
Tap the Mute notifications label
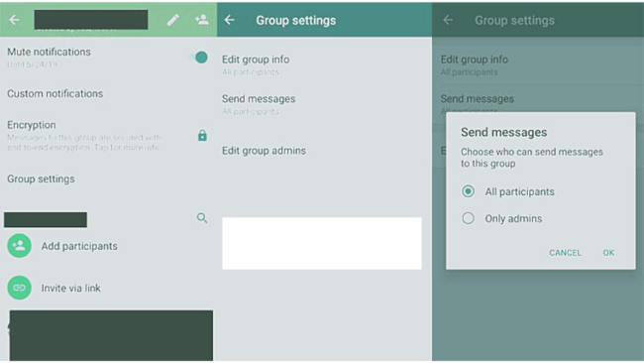pos(49,52)
